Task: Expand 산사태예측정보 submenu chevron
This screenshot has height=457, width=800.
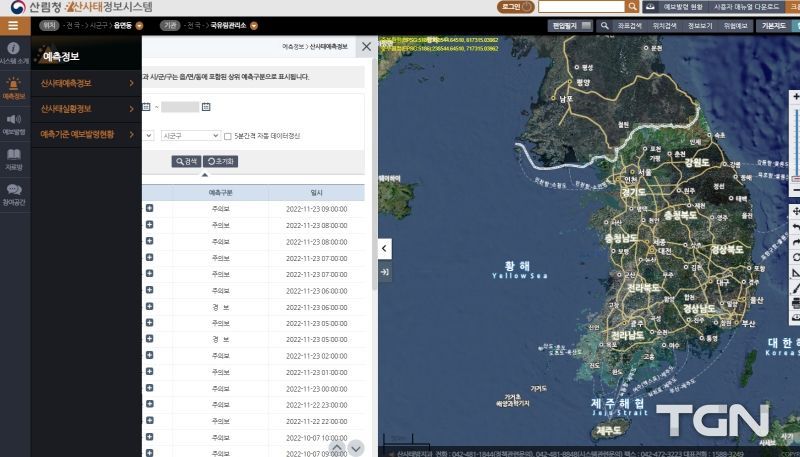Action: (131, 83)
